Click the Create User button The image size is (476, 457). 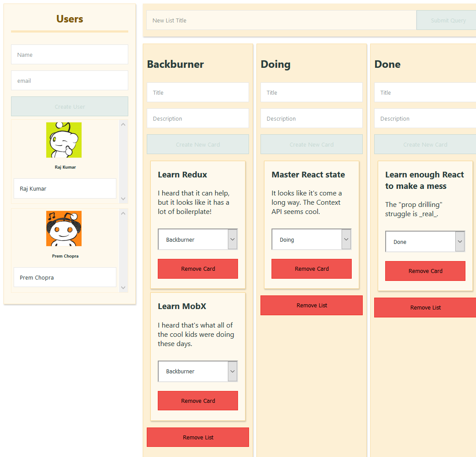coord(70,107)
